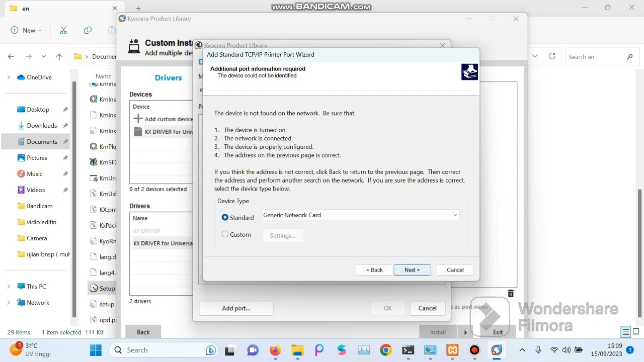Click Add custom device plus icon

tap(138, 119)
